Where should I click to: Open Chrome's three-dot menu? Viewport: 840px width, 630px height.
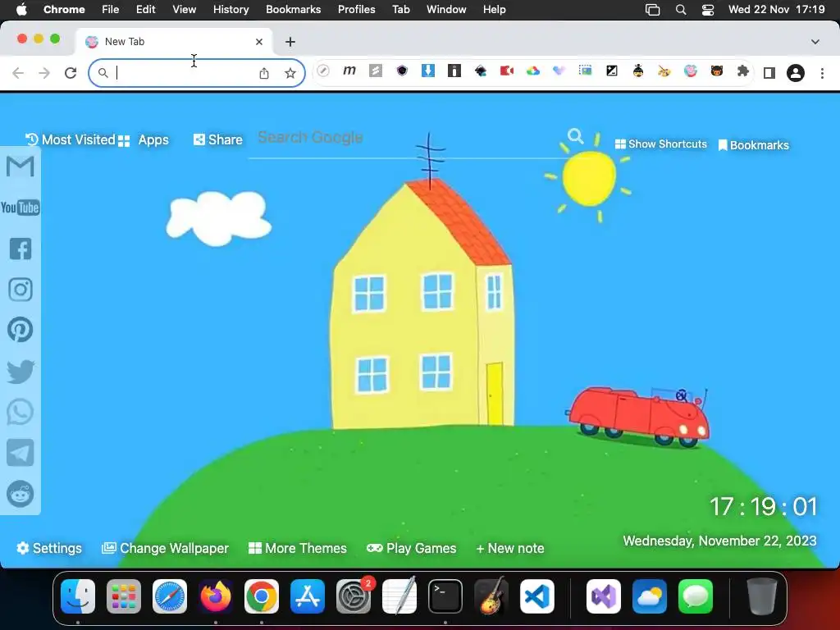coord(822,73)
